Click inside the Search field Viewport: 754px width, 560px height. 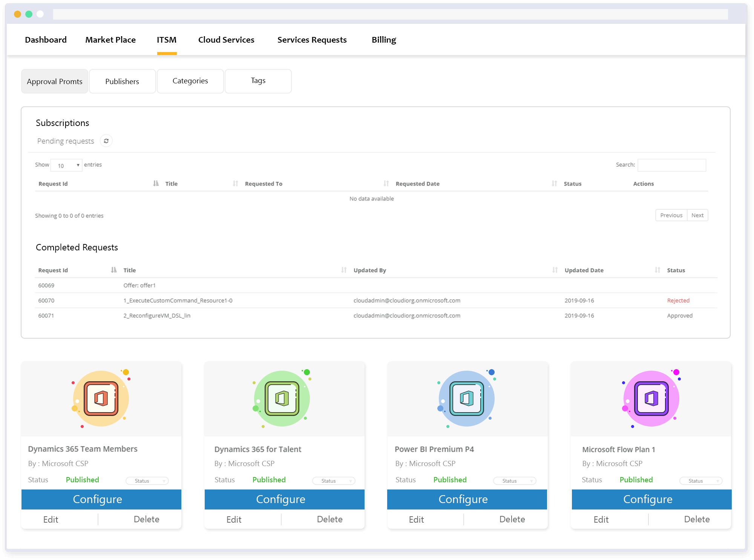tap(672, 165)
